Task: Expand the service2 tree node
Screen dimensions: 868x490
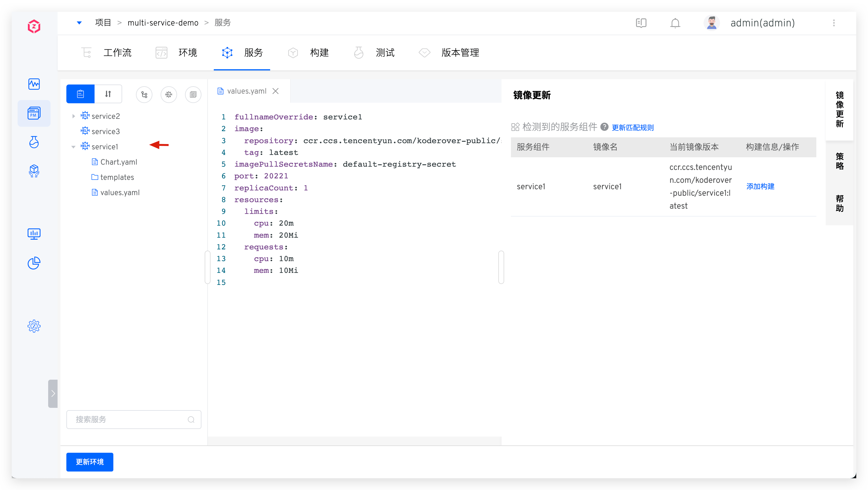Action: pyautogui.click(x=74, y=116)
